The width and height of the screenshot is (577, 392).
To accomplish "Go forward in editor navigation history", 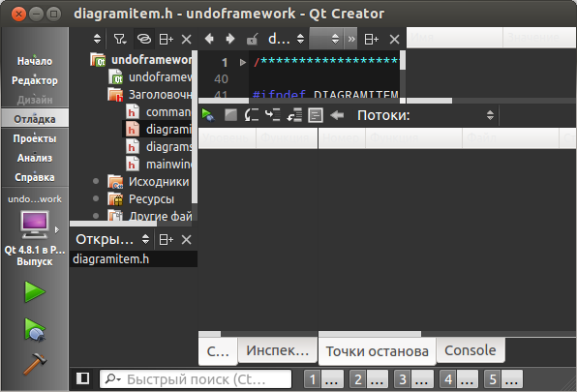I will (230, 39).
